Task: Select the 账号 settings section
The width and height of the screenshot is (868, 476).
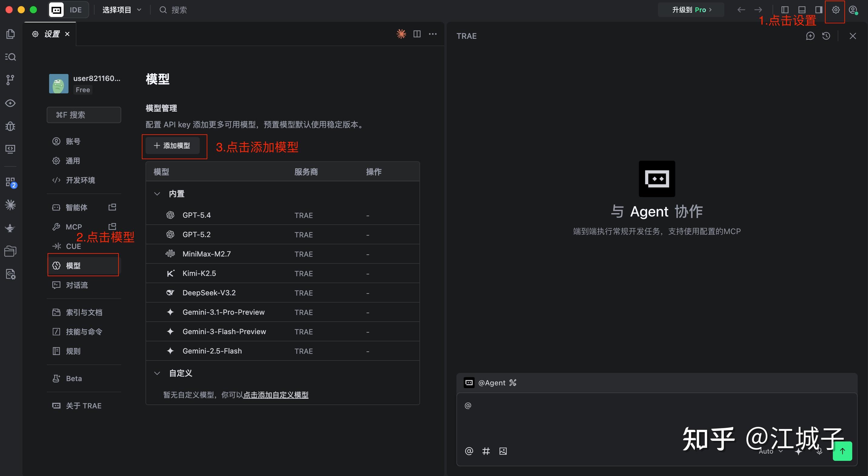Action: (x=84, y=141)
